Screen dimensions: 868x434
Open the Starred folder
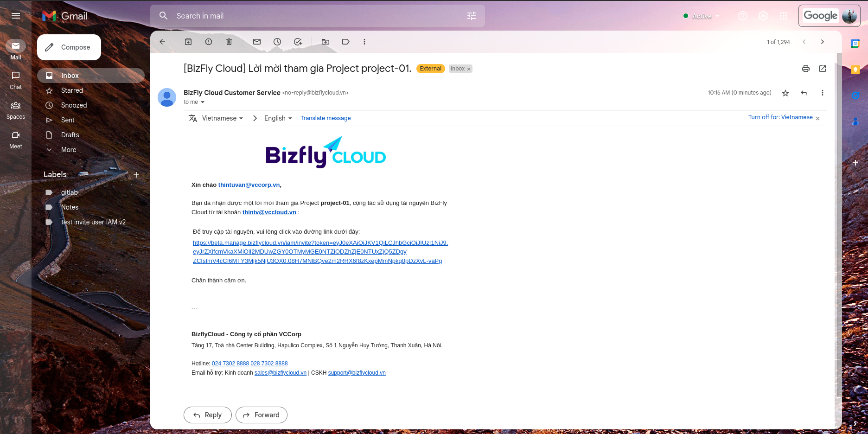72,90
